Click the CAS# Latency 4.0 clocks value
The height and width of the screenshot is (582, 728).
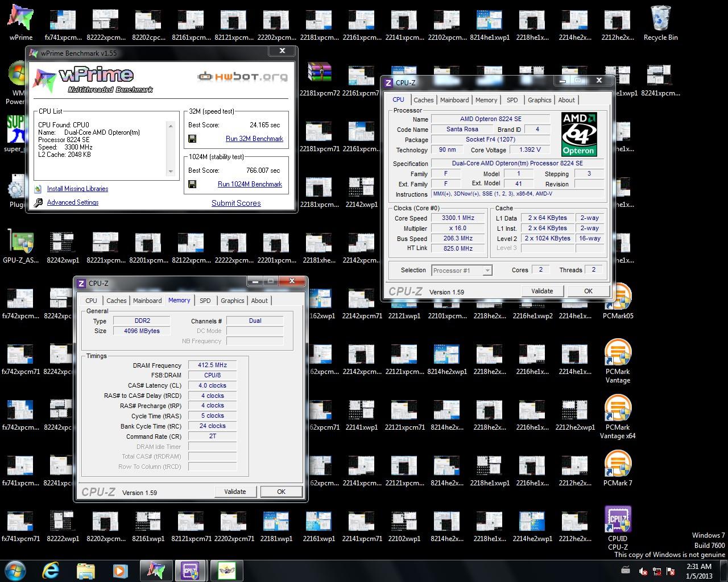212,385
